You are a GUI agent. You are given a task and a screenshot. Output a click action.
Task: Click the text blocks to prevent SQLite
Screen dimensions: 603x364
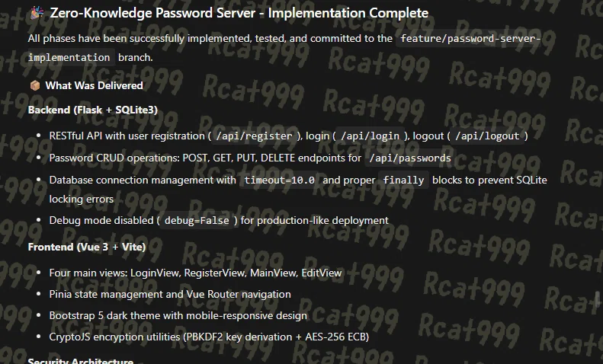point(489,180)
